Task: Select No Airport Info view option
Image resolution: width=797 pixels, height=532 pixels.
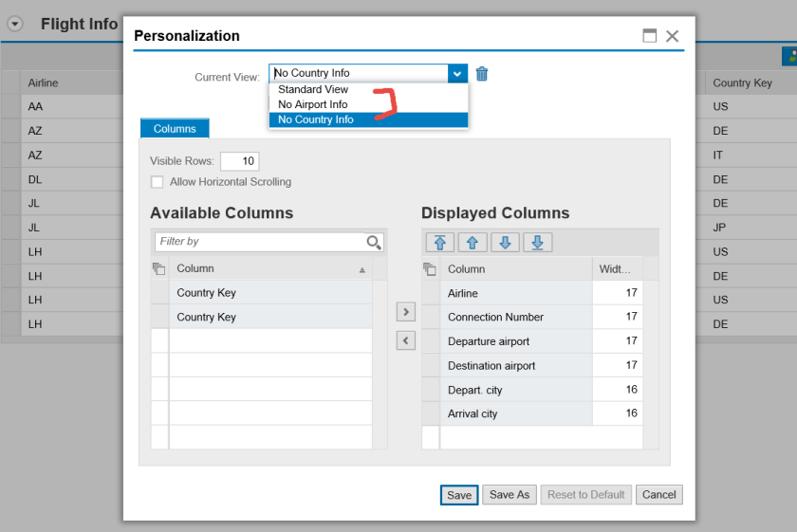Action: tap(313, 104)
